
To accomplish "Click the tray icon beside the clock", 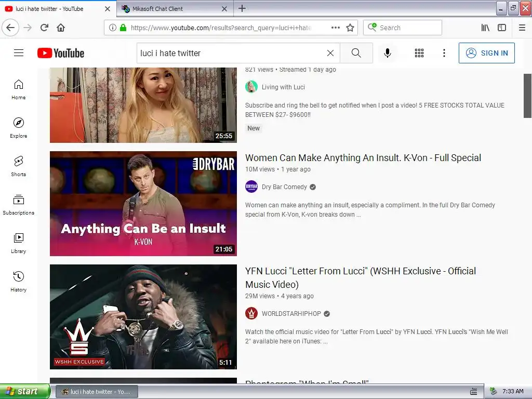I will tap(494, 392).
